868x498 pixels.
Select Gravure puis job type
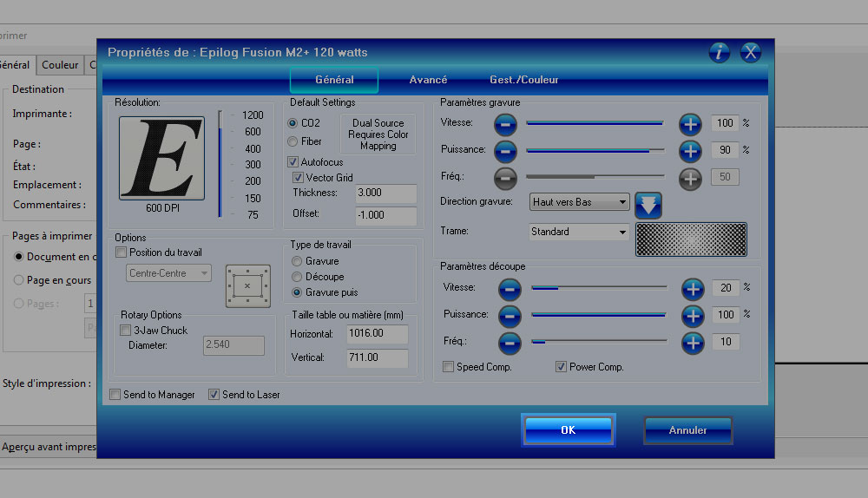297,292
